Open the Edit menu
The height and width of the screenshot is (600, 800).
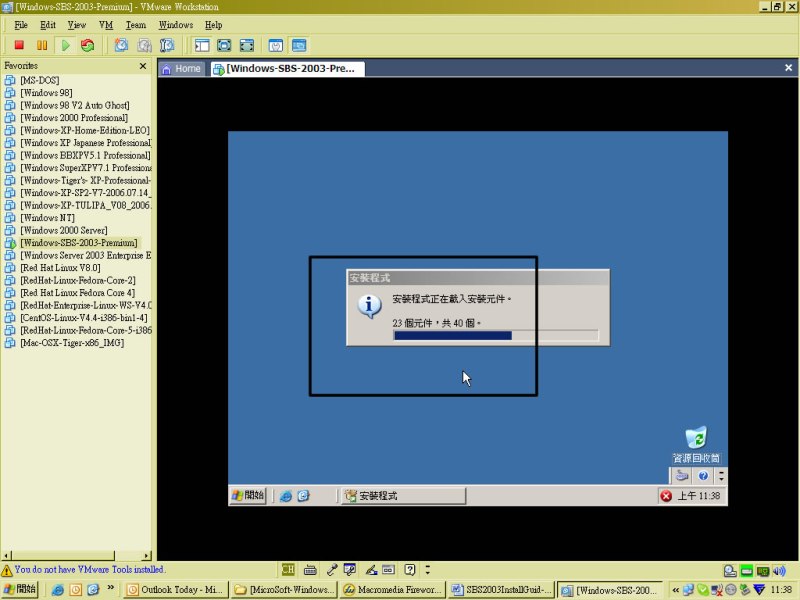48,25
